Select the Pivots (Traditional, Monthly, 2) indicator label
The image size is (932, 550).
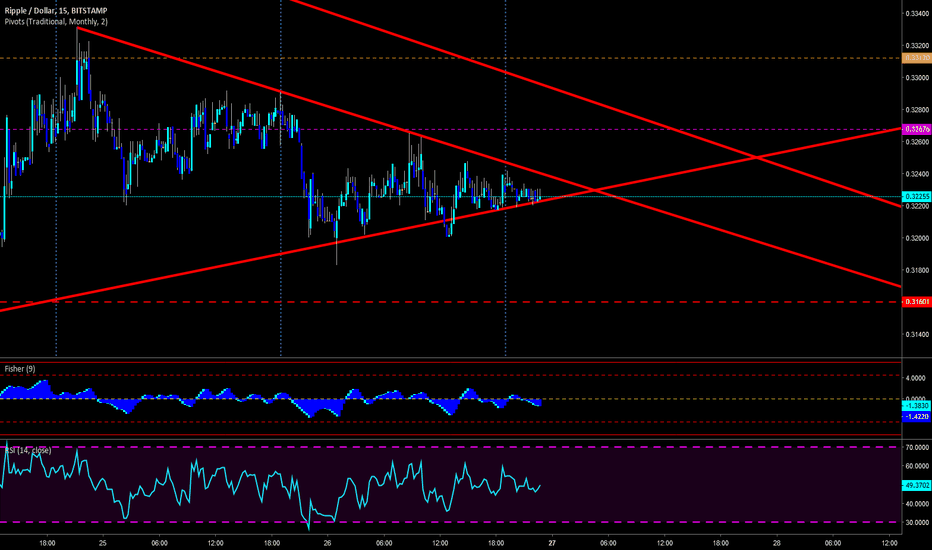click(x=56, y=21)
